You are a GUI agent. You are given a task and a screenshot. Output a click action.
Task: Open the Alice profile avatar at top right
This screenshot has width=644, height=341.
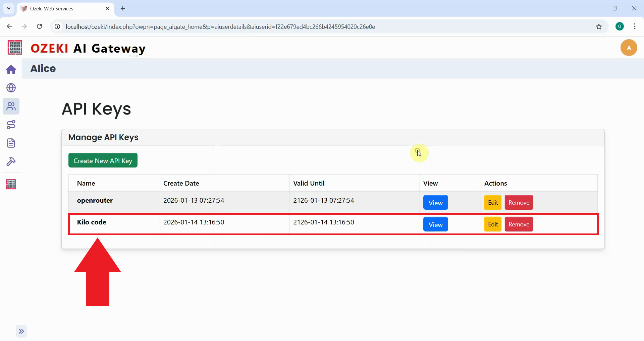(x=629, y=48)
